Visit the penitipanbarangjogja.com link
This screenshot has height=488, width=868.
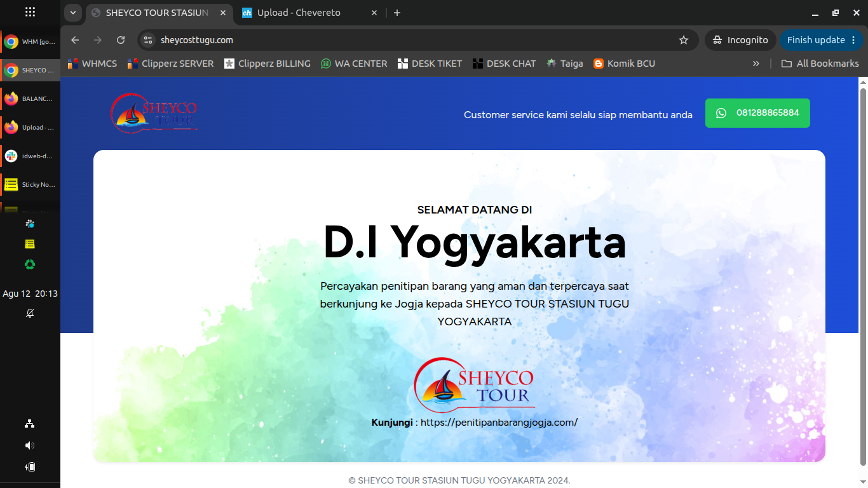tap(499, 423)
